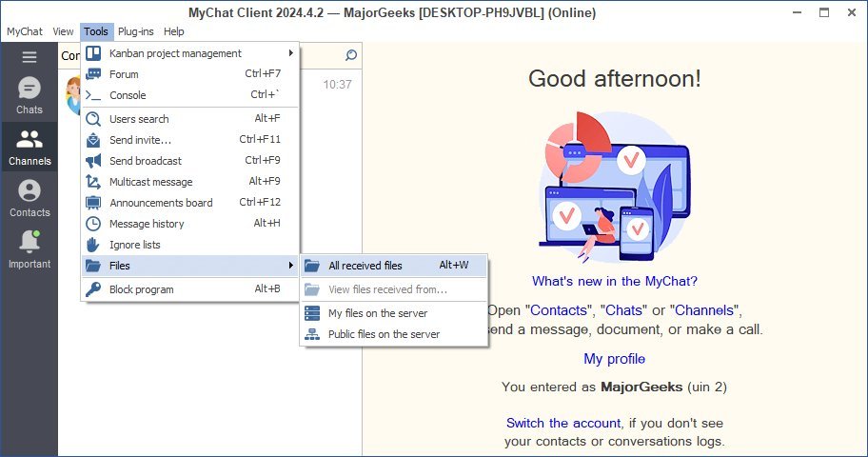This screenshot has width=868, height=457.
Task: Open Message history menu entry
Action: pyautogui.click(x=190, y=224)
